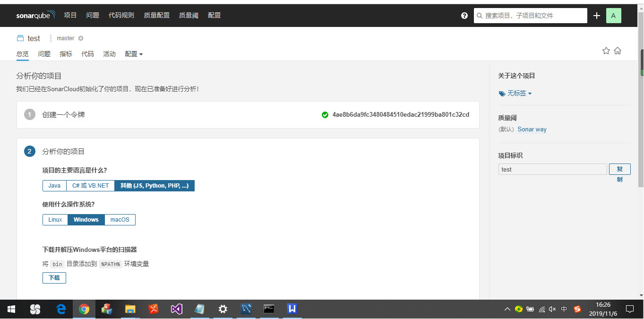Viewport: 644px width, 319px height.
Task: Click the test project icon
Action: [20, 38]
